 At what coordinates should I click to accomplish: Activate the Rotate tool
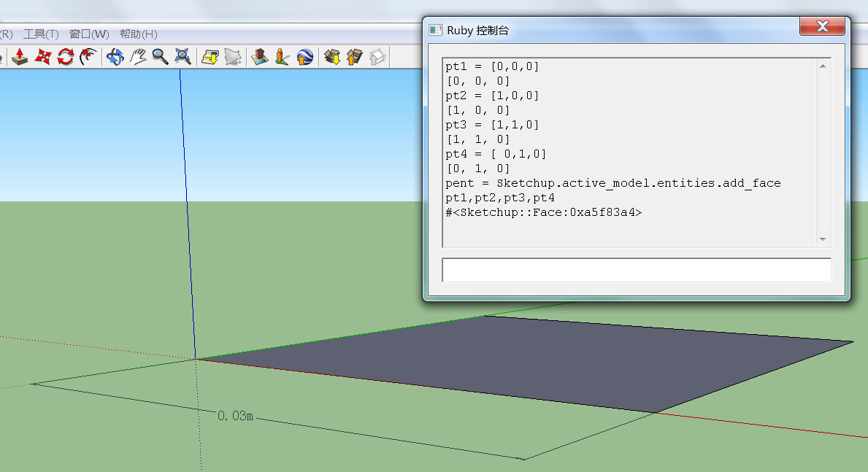(65, 57)
